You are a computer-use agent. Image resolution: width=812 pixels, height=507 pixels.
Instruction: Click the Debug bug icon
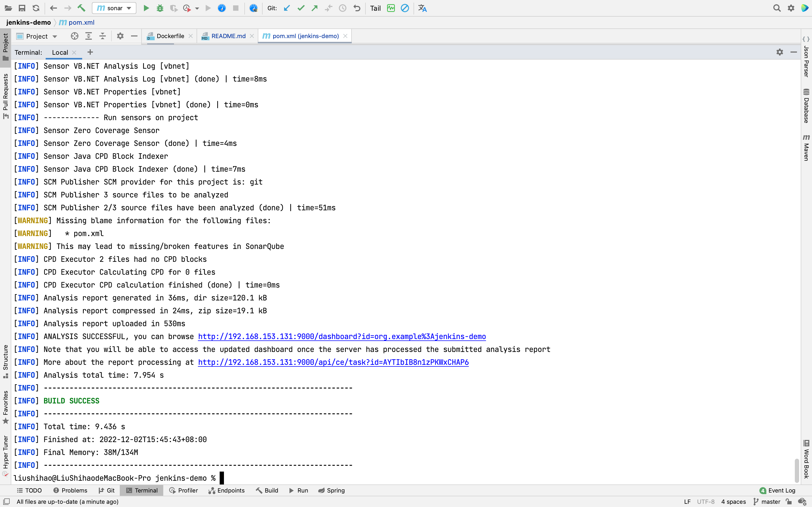160,8
